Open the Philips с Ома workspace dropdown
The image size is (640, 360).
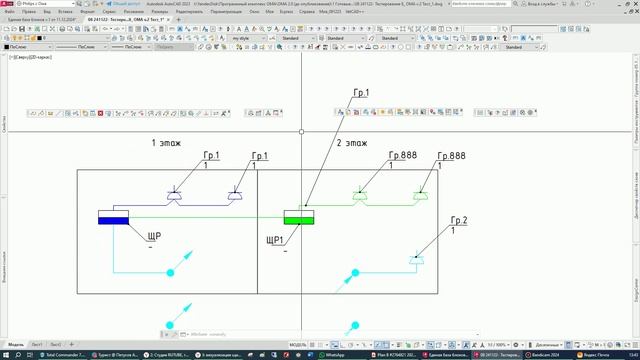coord(45,4)
